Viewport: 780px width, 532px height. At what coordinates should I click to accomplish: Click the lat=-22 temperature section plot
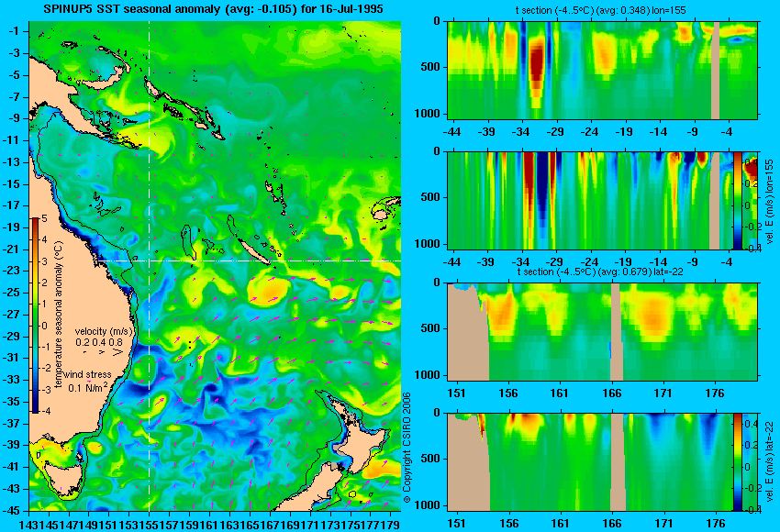(603, 332)
